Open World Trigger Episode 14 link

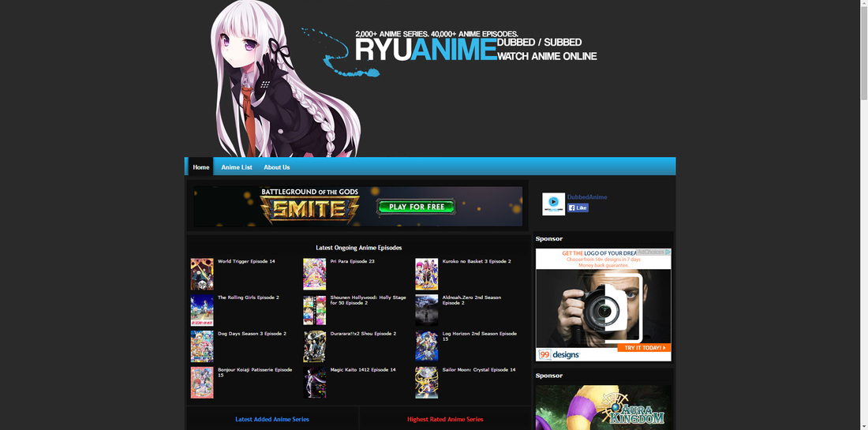tap(246, 261)
